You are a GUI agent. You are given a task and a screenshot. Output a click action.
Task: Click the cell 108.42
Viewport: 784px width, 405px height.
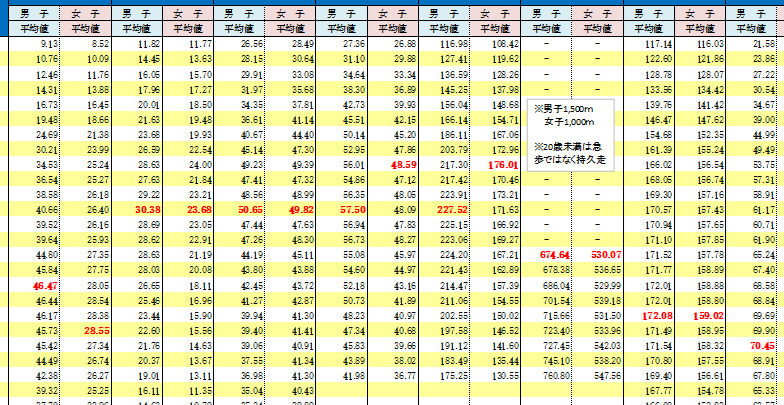click(506, 44)
